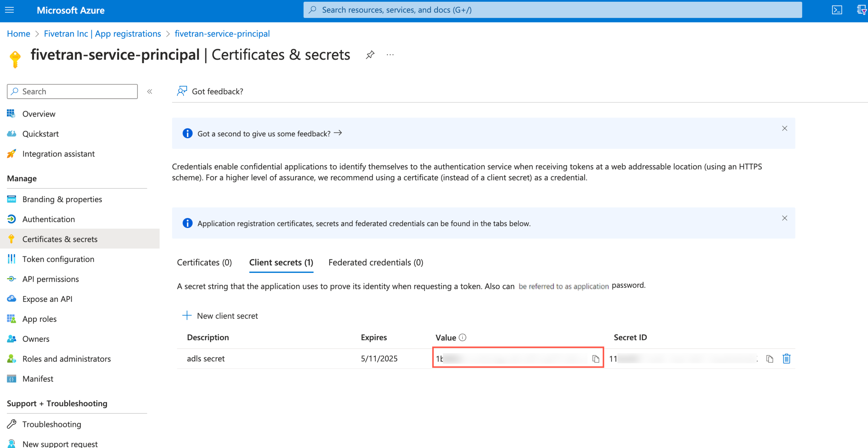The width and height of the screenshot is (868, 448).
Task: Open the Authentication settings
Action: [48, 219]
